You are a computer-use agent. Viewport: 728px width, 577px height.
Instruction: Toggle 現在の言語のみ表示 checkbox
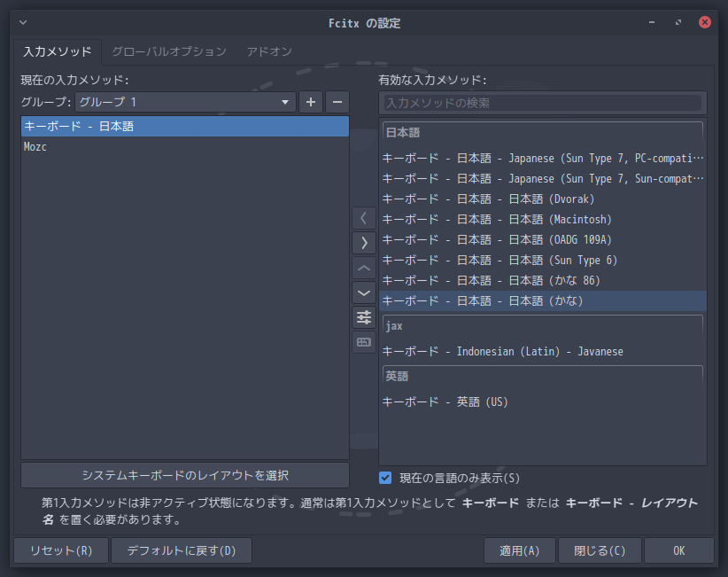tap(385, 478)
